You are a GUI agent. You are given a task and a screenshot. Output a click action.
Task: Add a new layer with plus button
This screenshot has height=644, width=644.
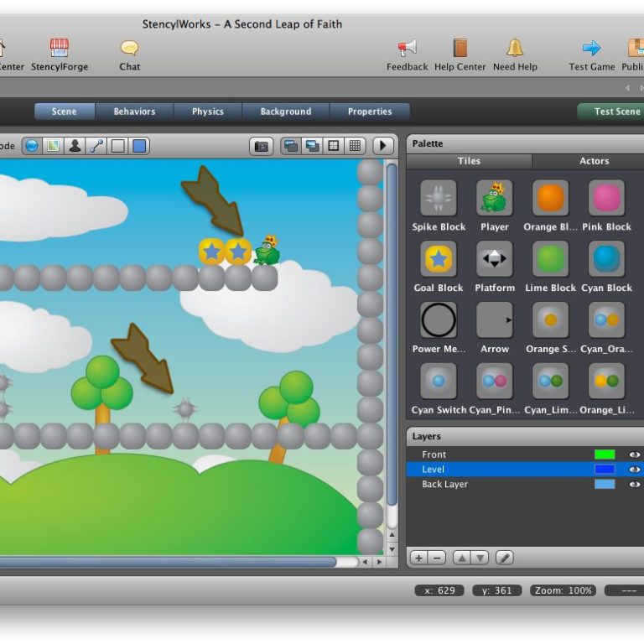click(x=419, y=558)
